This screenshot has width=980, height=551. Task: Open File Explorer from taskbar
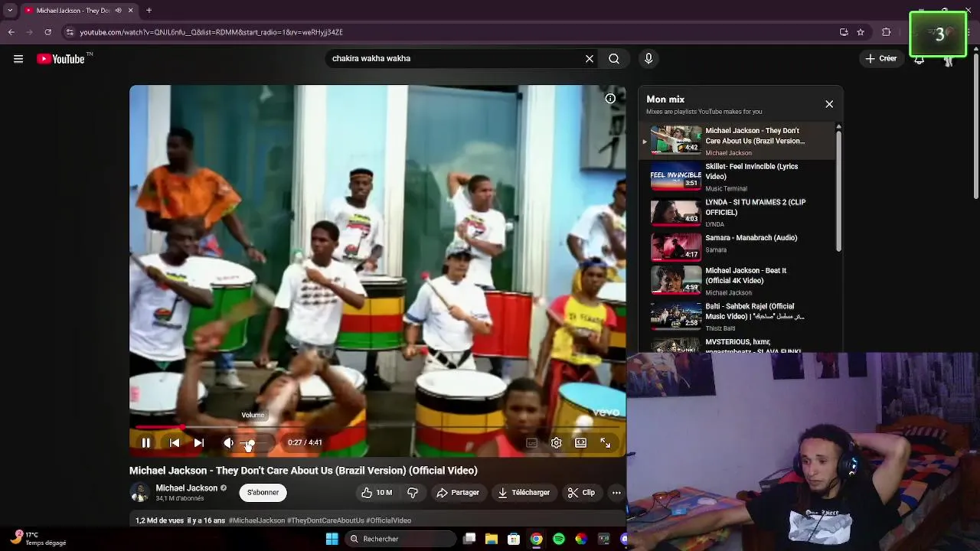tap(492, 539)
